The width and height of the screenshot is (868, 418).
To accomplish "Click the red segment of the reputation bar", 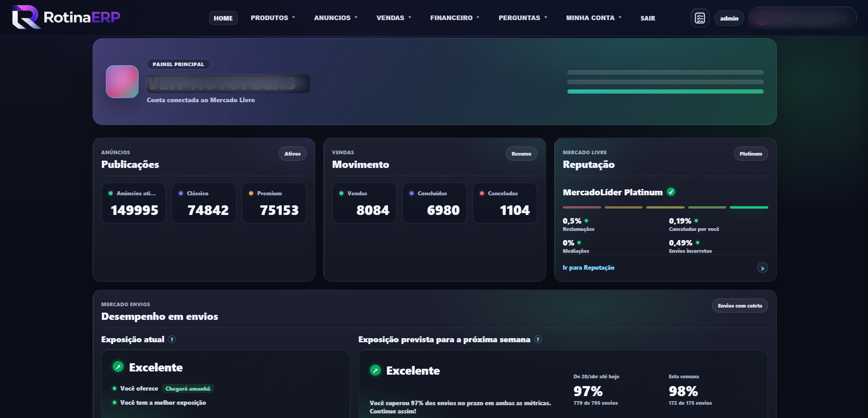I will pos(582,207).
